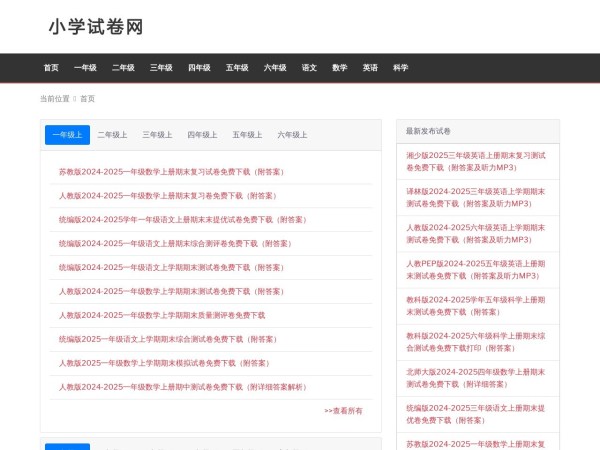The height and width of the screenshot is (450, 600).
Task: Open the 三年级 navigation menu item
Action: [161, 68]
